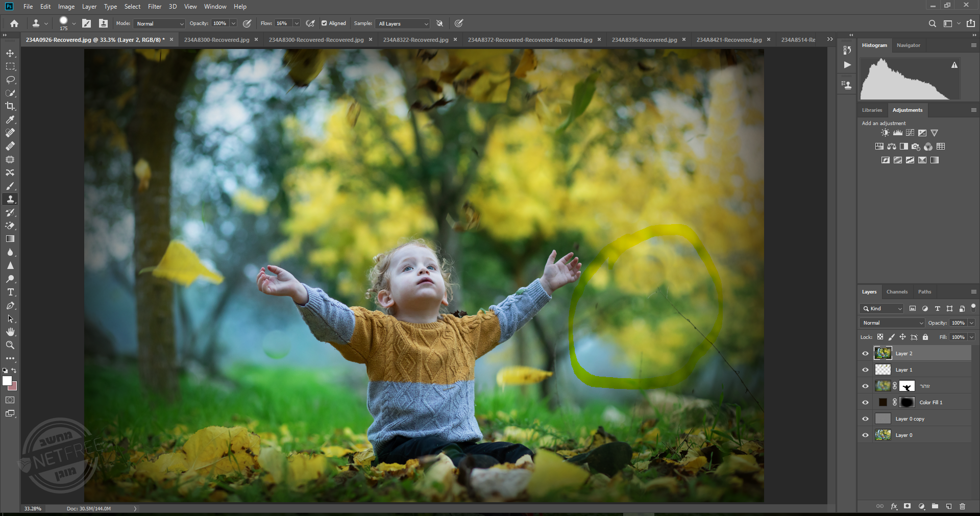Add a Curves adjustment
980x516 pixels.
(x=910, y=133)
